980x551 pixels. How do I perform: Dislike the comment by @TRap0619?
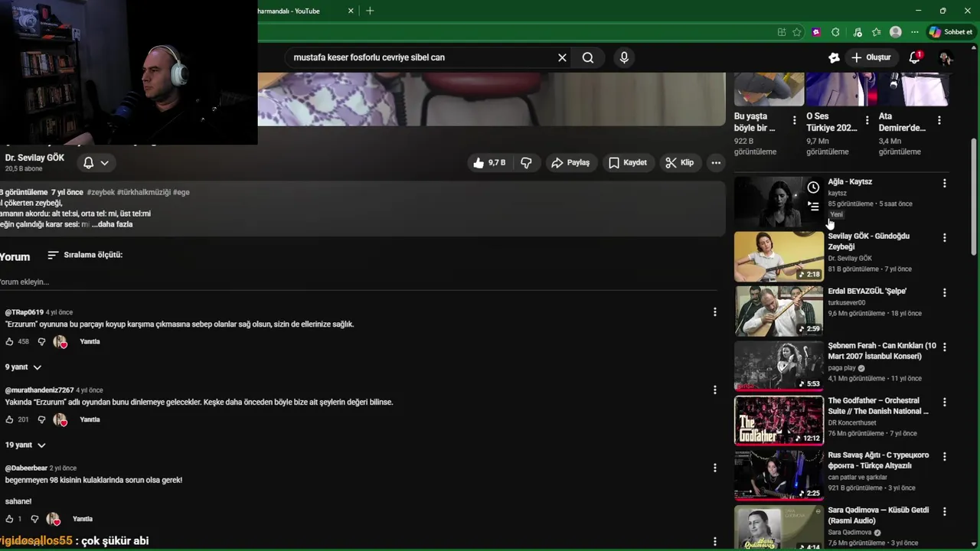click(x=41, y=341)
